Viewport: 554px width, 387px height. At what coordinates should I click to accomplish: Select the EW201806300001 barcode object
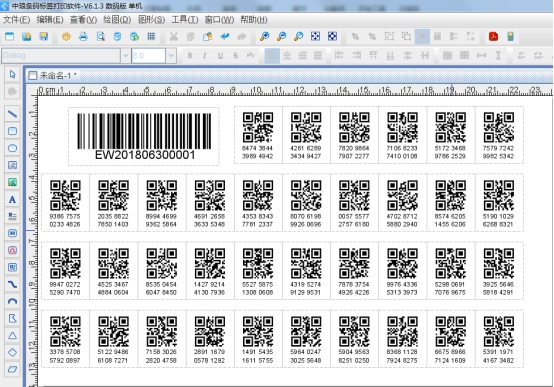(144, 136)
